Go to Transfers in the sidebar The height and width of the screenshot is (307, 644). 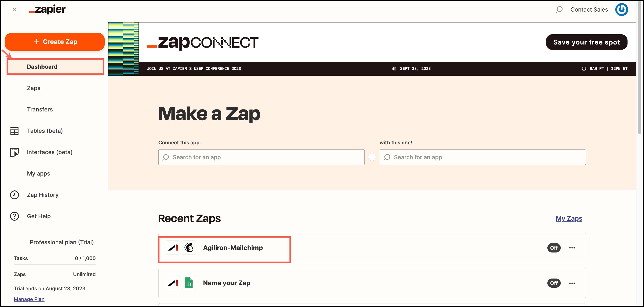click(x=40, y=109)
